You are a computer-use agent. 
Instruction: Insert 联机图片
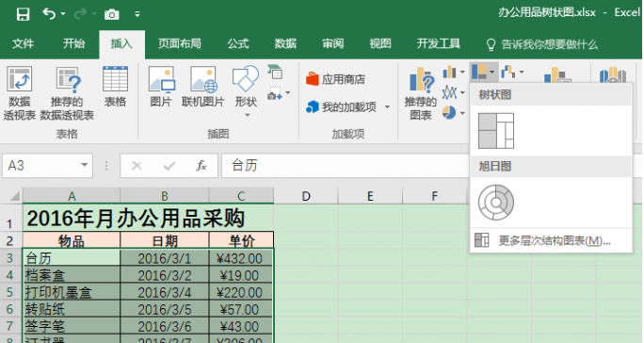[x=203, y=88]
